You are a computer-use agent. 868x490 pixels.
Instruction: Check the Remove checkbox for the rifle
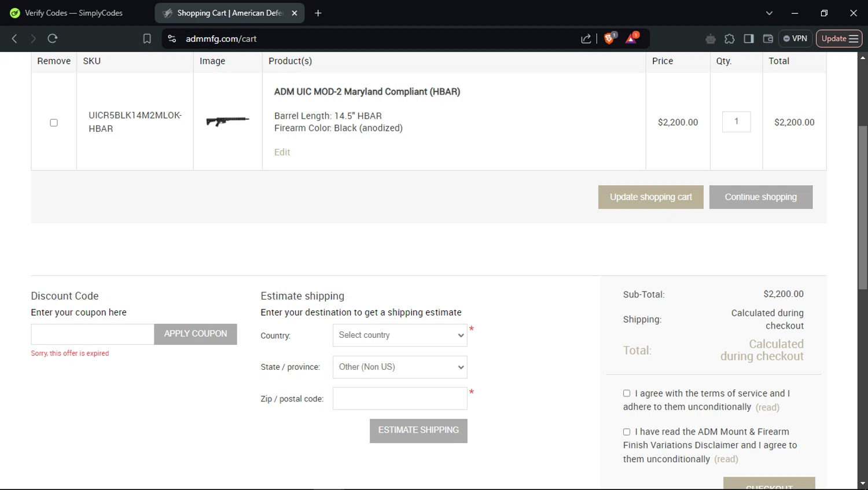tap(54, 123)
